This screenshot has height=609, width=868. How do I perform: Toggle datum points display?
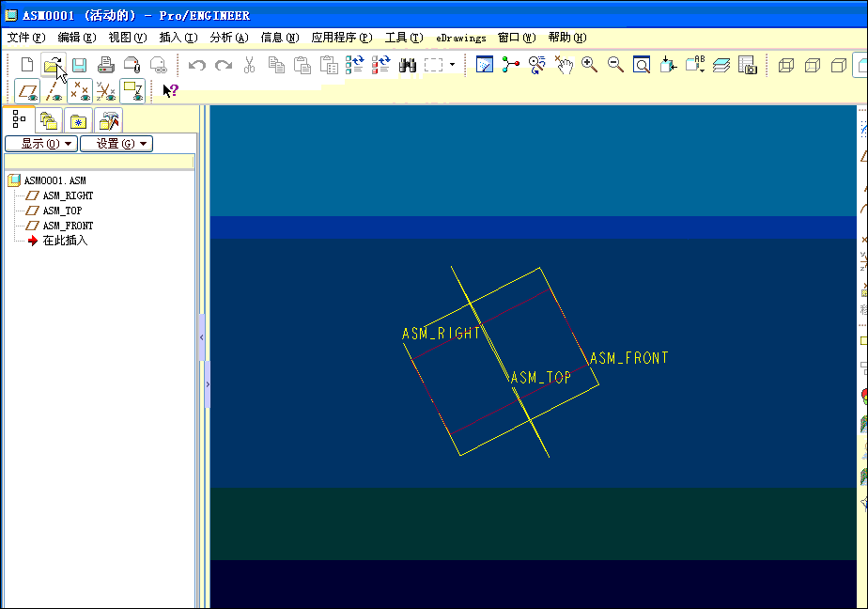point(80,91)
